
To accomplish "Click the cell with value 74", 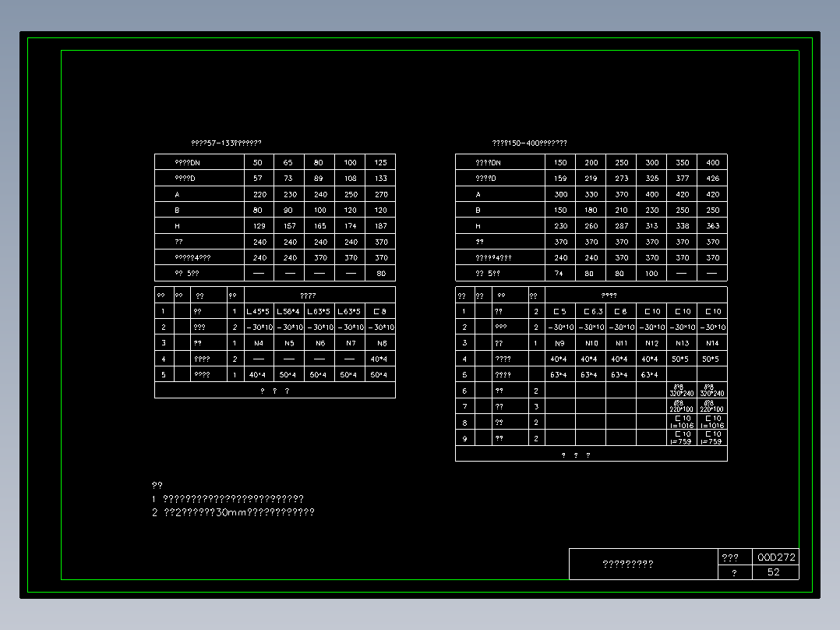I will pyautogui.click(x=559, y=274).
